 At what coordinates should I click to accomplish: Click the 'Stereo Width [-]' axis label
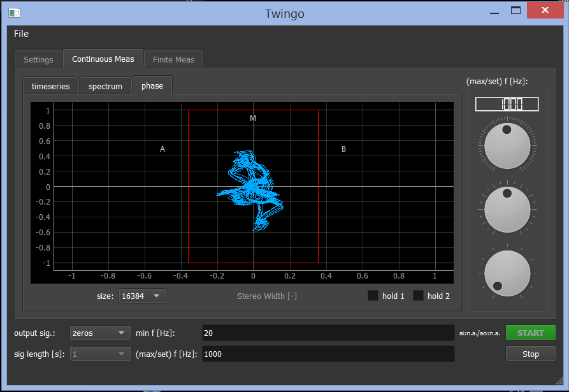tap(267, 296)
